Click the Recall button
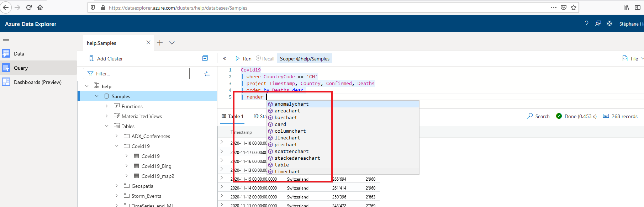 click(x=265, y=59)
